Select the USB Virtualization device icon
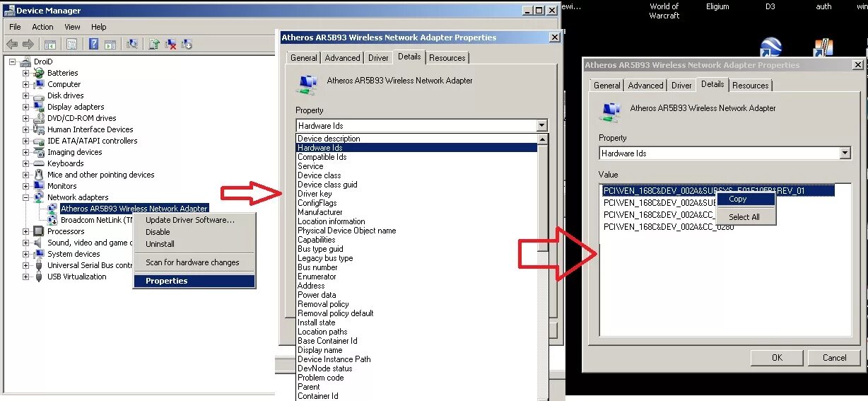Viewport: 868px width, 401px height. click(x=40, y=277)
